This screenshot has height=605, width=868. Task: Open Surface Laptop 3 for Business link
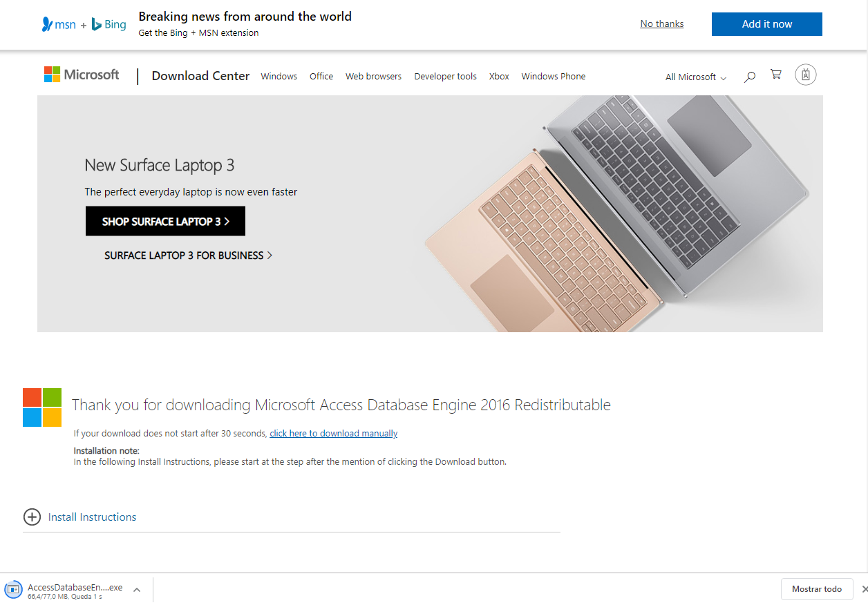point(188,256)
